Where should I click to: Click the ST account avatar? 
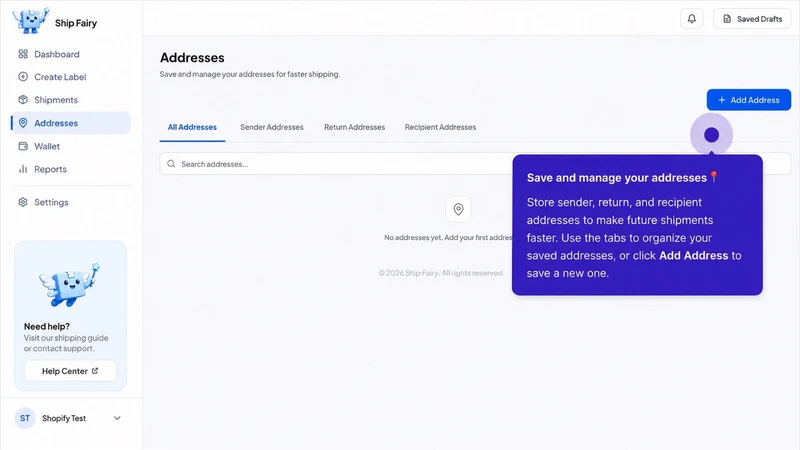point(25,418)
